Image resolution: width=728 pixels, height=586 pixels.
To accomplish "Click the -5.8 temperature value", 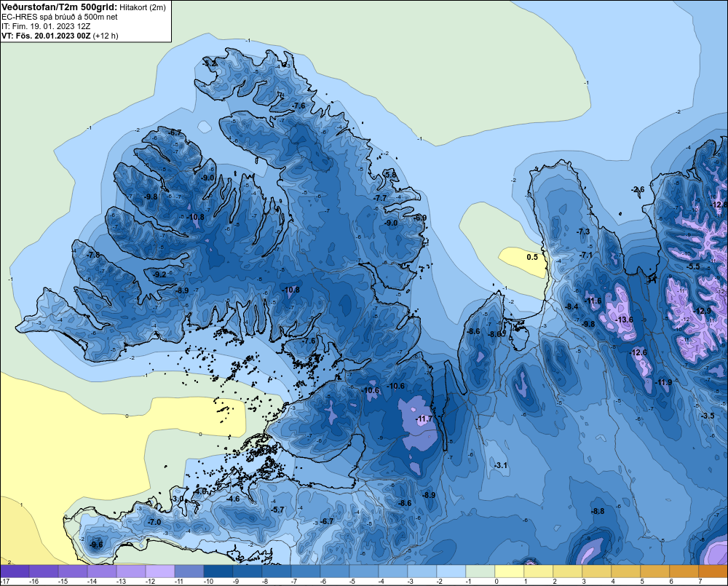I will click(x=391, y=175).
